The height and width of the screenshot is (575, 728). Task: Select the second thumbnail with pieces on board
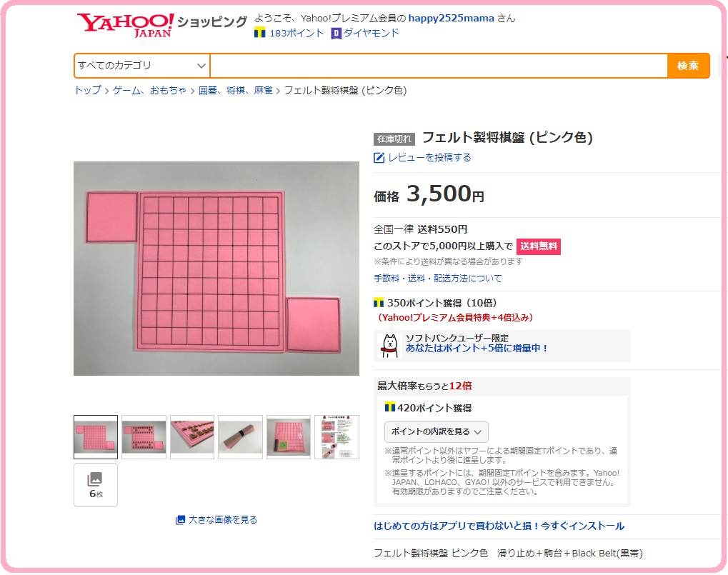[x=144, y=437]
